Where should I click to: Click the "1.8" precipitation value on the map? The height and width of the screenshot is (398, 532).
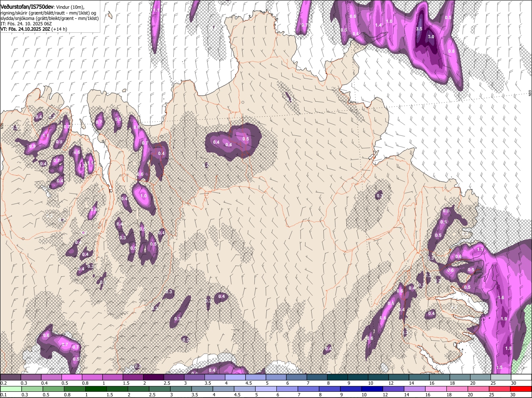pos(508,348)
